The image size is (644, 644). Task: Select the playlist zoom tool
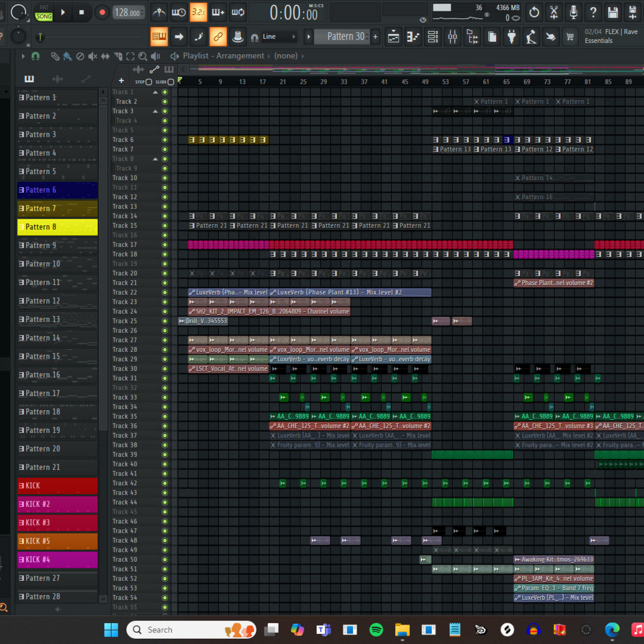pos(143,56)
